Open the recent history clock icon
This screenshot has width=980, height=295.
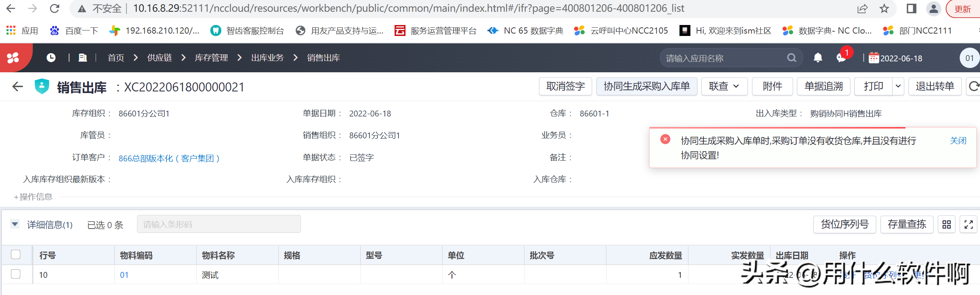51,58
